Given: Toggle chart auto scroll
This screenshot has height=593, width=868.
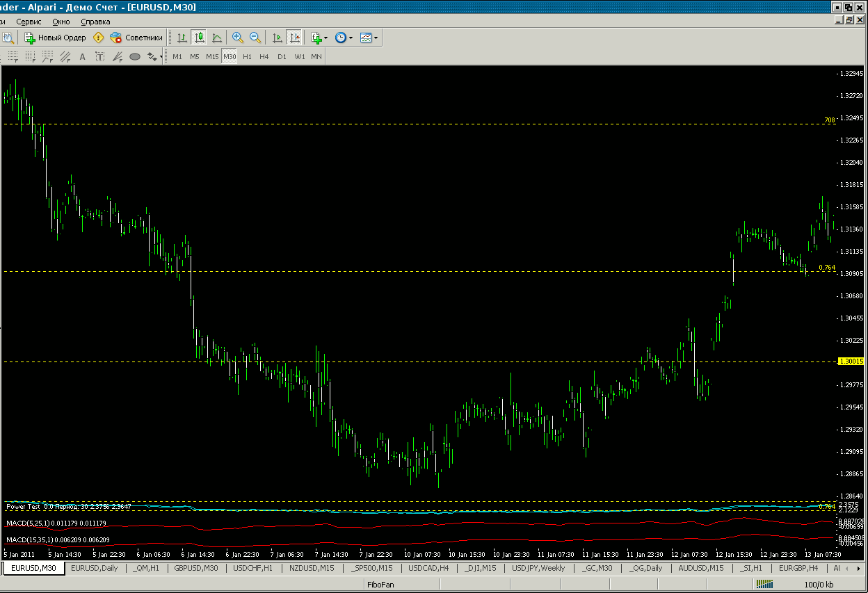Looking at the screenshot, I should tap(277, 38).
